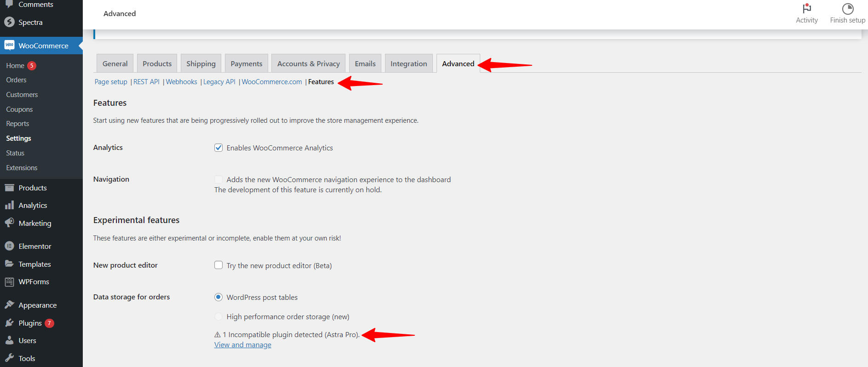Click the disabled Navigation experience checkbox
The width and height of the screenshot is (868, 367).
click(x=218, y=179)
